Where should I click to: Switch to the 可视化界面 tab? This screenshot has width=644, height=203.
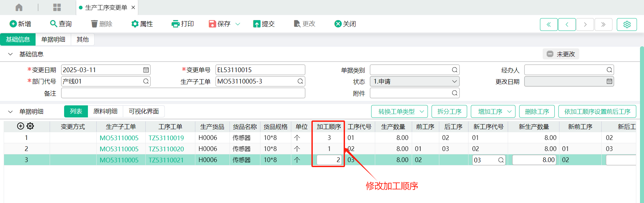pos(144,111)
